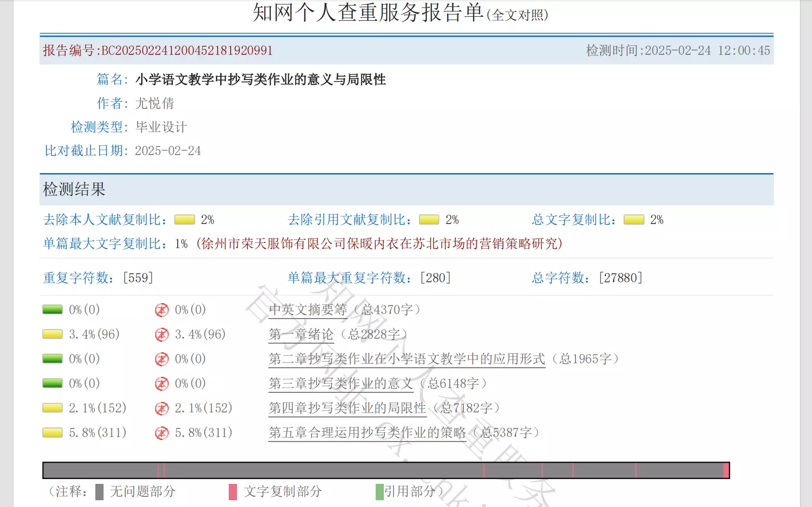Open 第五章合理运用抄写类作业的策略 link
The height and width of the screenshot is (507, 812).
(x=367, y=433)
